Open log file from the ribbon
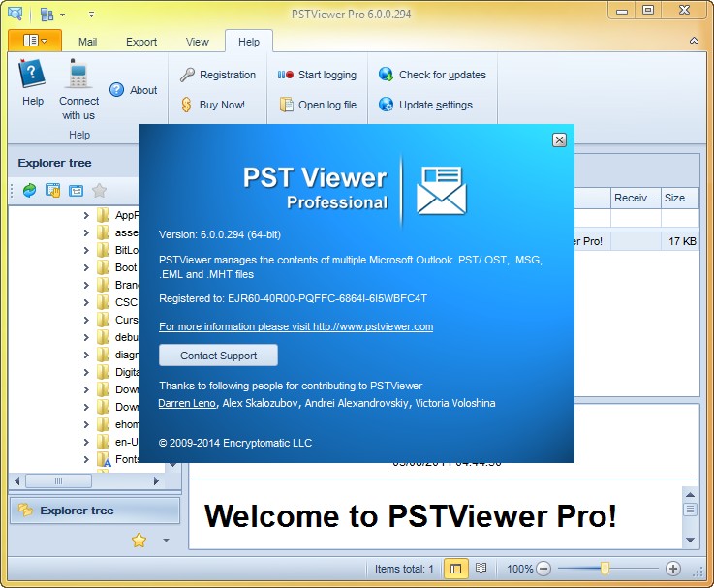 (x=318, y=105)
